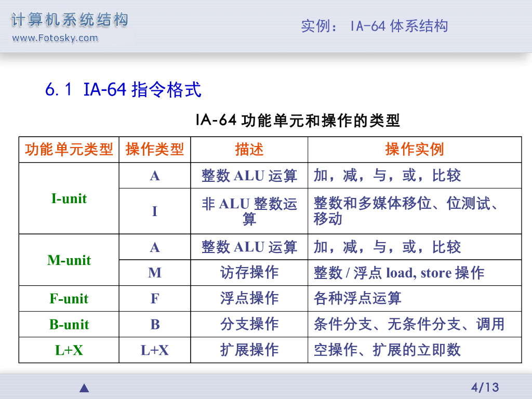Click the 操作实例 column header
This screenshot has height=399, width=532.
coord(414,150)
